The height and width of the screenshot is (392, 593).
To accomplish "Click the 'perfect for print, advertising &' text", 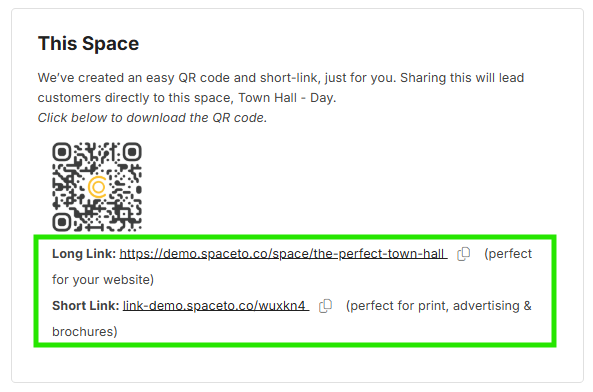I will (439, 305).
